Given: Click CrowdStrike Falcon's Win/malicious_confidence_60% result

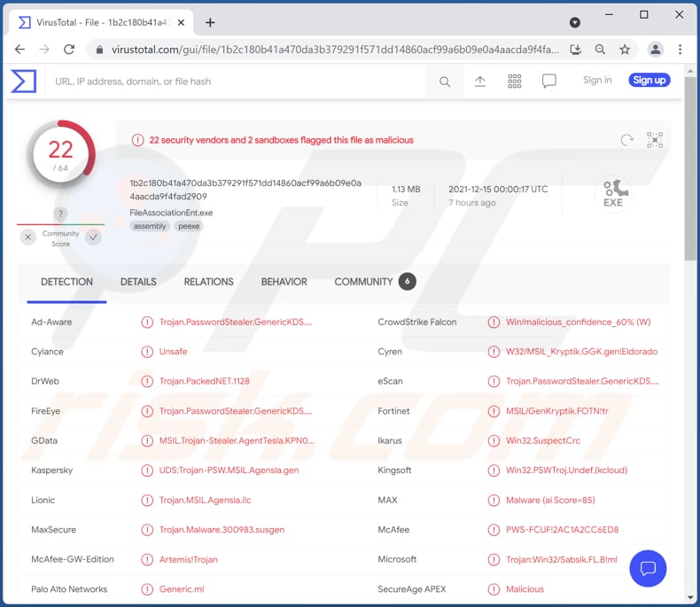Looking at the screenshot, I should (578, 322).
